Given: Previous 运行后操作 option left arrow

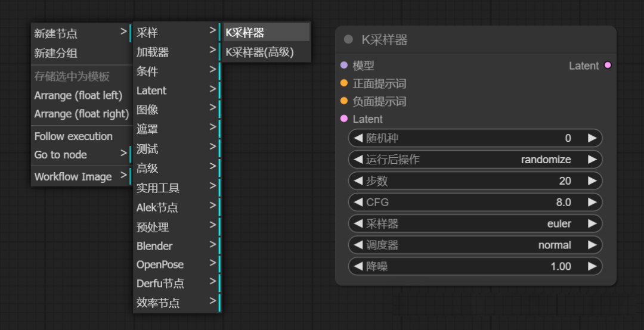Looking at the screenshot, I should (x=358, y=159).
